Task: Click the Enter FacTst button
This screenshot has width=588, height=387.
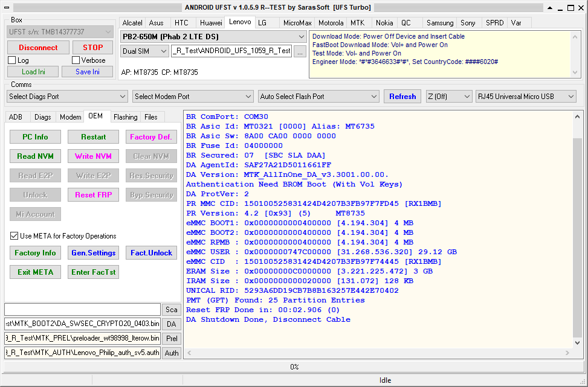Action: click(x=94, y=272)
